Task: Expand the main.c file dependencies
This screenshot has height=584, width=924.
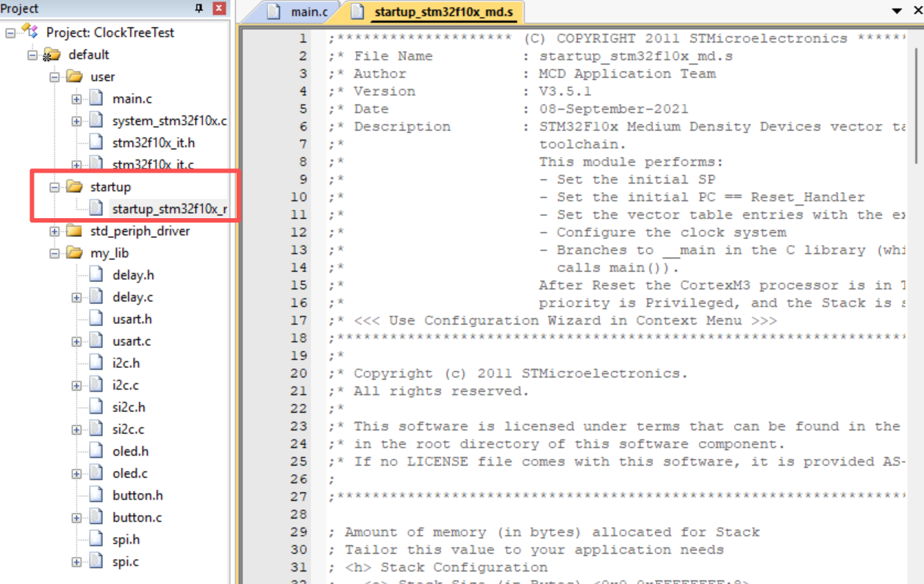Action: [76, 98]
